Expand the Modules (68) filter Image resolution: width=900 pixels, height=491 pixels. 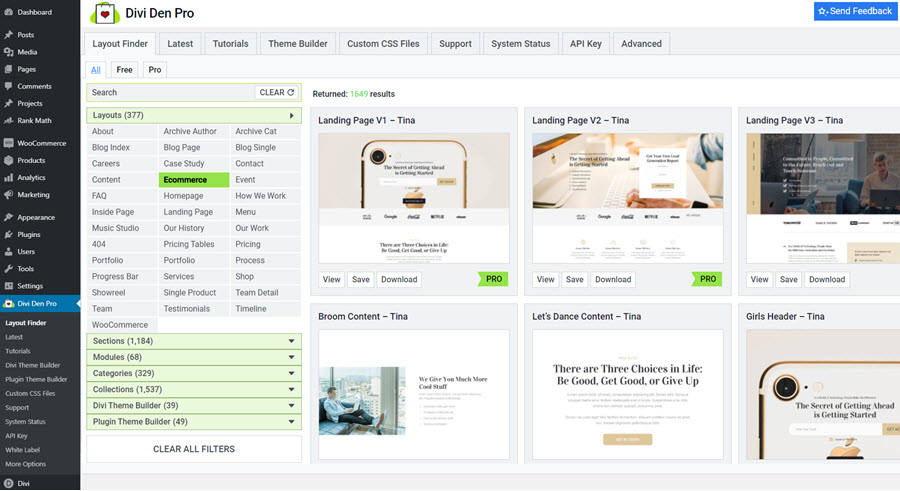click(194, 357)
